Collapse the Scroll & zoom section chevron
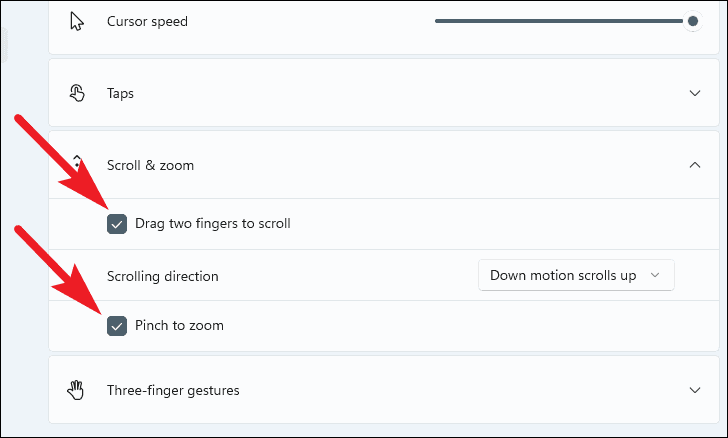The width and height of the screenshot is (728, 438). click(x=695, y=165)
